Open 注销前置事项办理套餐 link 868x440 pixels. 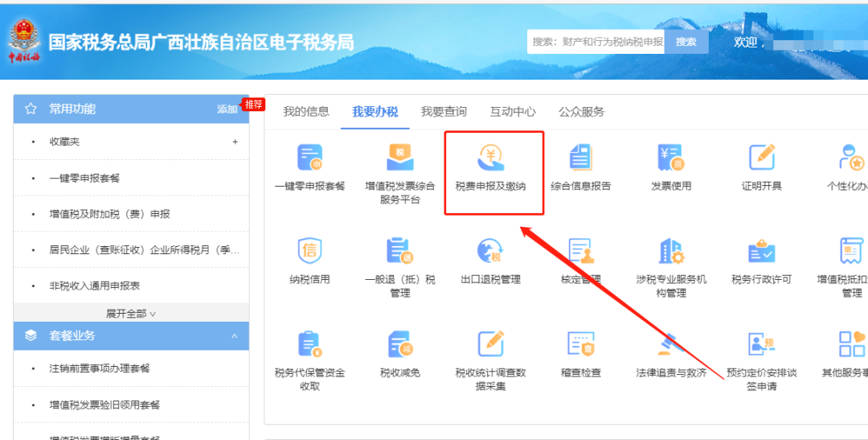click(100, 368)
